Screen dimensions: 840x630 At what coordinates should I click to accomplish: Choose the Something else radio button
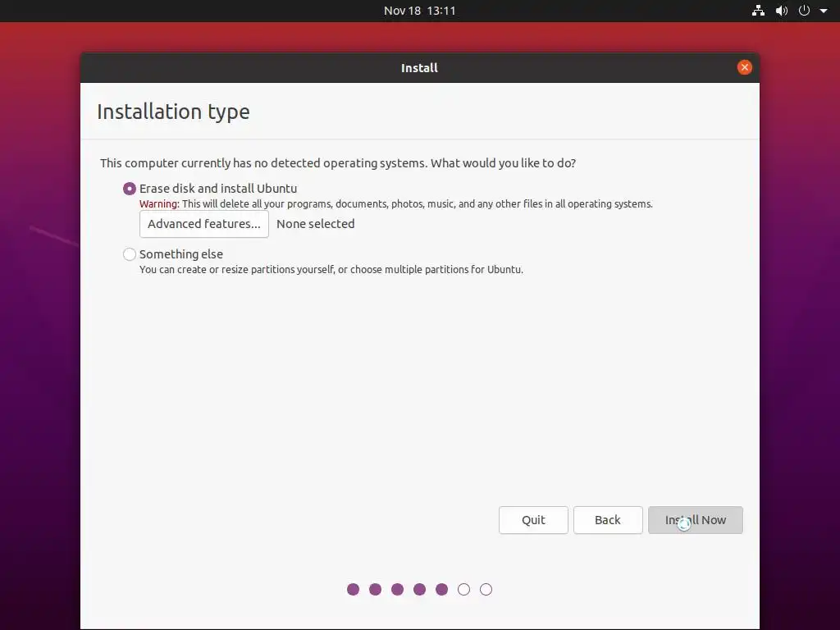[129, 254]
